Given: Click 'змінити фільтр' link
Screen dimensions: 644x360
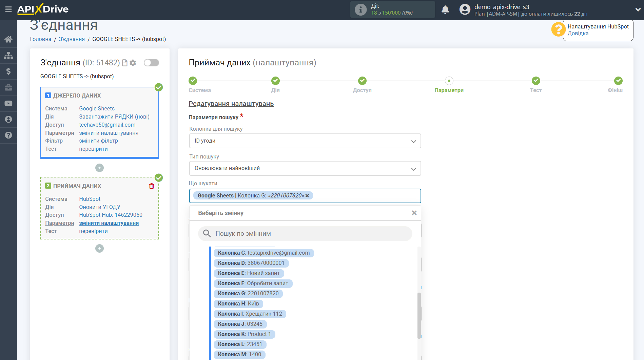Looking at the screenshot, I should point(99,141).
